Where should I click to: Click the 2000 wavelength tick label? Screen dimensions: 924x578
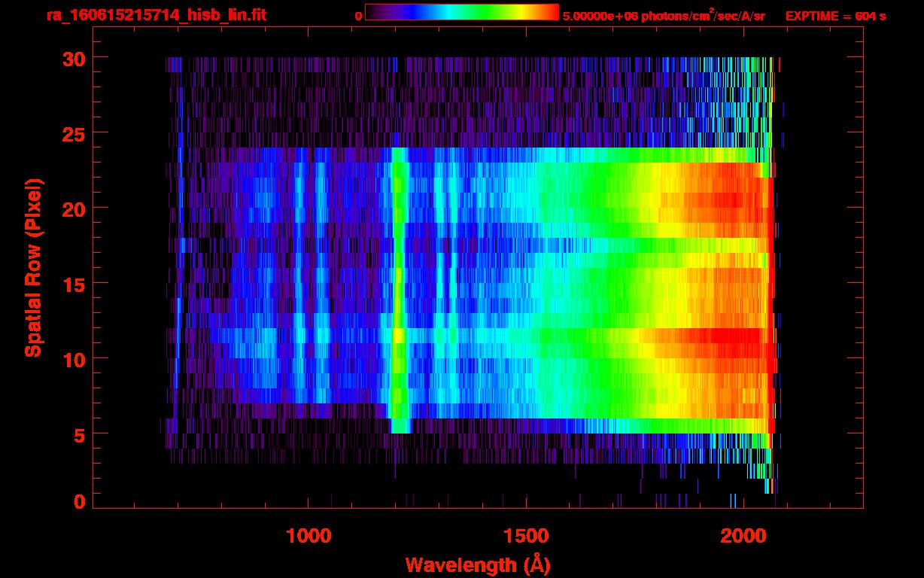tap(743, 535)
